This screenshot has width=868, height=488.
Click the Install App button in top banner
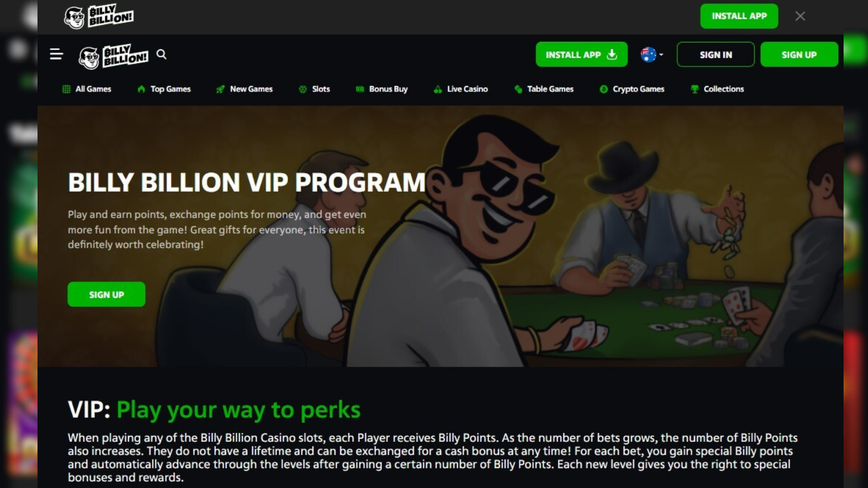pos(739,16)
